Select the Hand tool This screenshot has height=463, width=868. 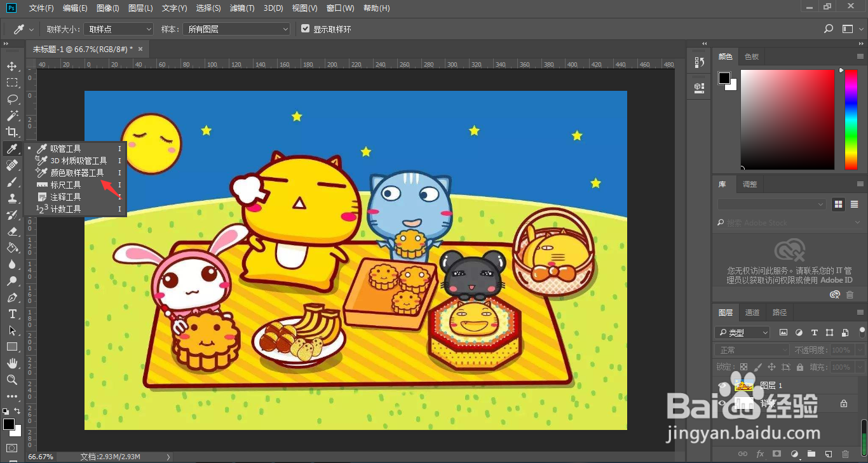(x=11, y=363)
